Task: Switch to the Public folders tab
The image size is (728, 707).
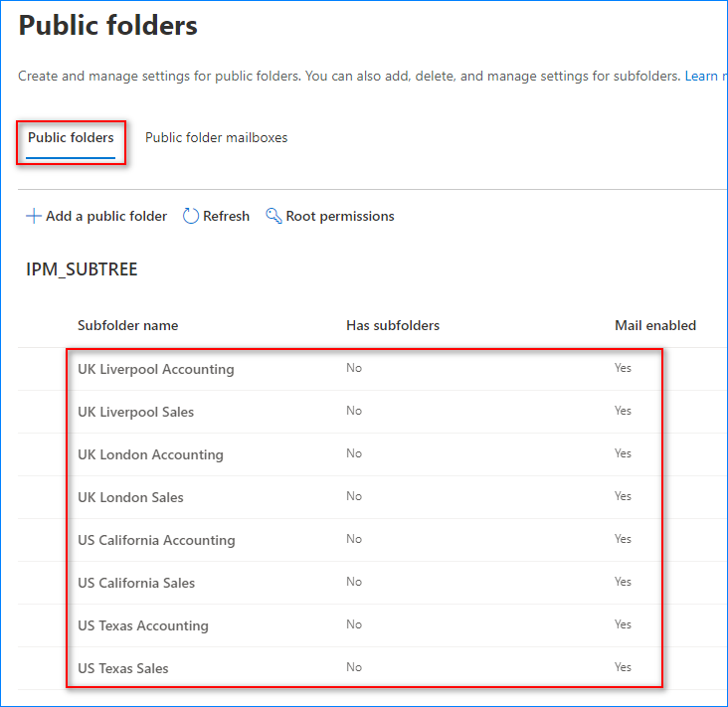Action: point(71,138)
